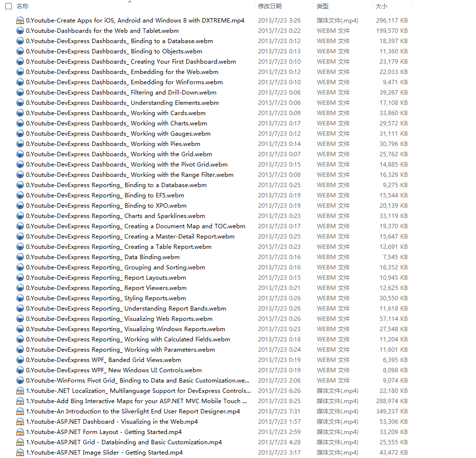Screen dimensions: 476x458
Task: Select file Understanding Report Bands.webm
Action: click(126, 309)
